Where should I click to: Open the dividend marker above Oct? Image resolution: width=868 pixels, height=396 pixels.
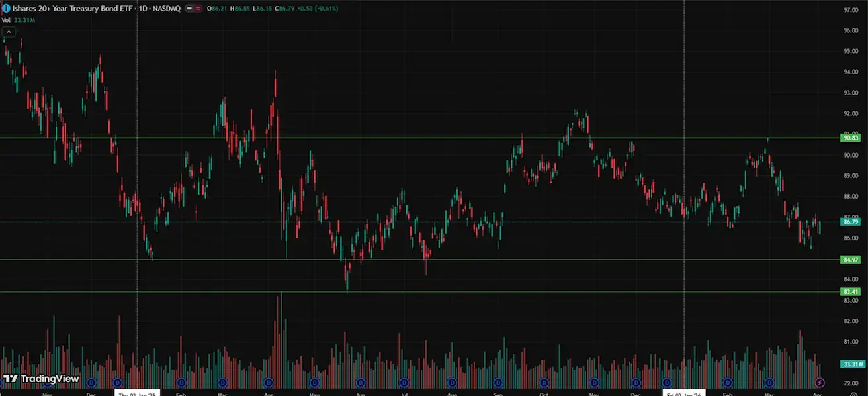544,383
